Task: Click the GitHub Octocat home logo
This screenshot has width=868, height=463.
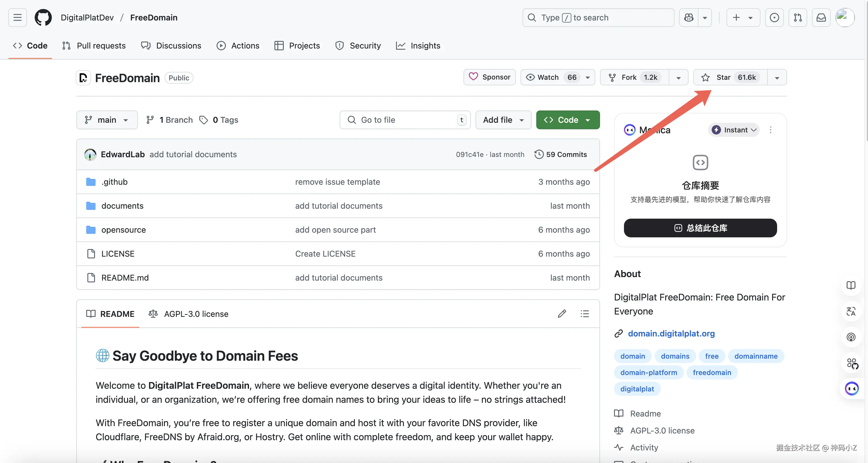Action: pos(43,18)
